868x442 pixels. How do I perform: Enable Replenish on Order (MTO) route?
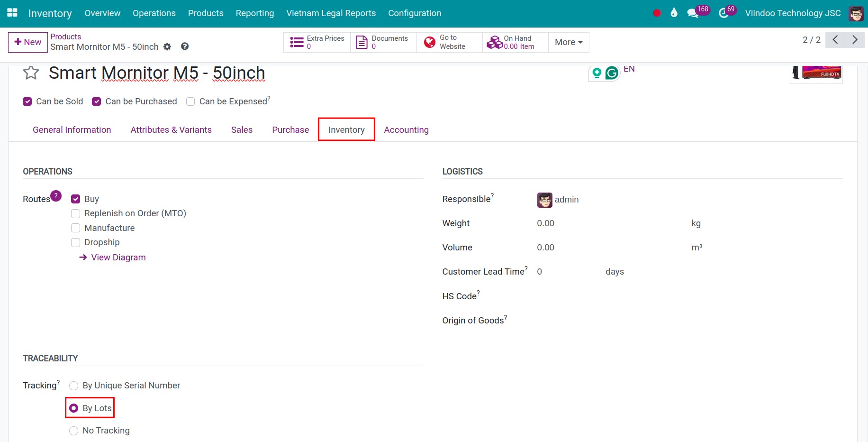[75, 213]
